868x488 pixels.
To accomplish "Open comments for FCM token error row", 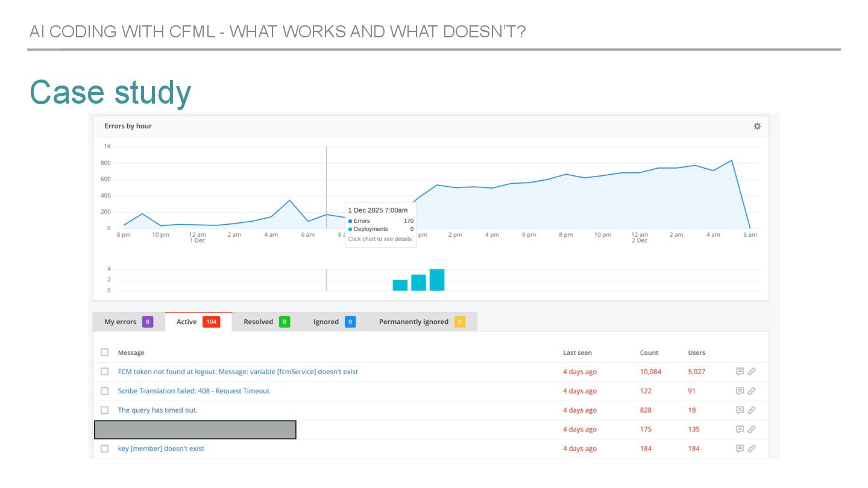I will tap(740, 372).
